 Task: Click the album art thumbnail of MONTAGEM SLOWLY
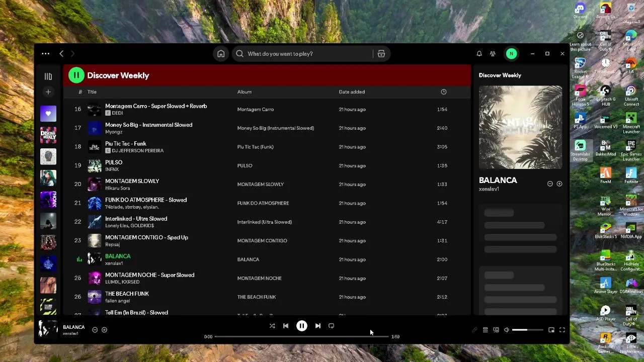(95, 185)
